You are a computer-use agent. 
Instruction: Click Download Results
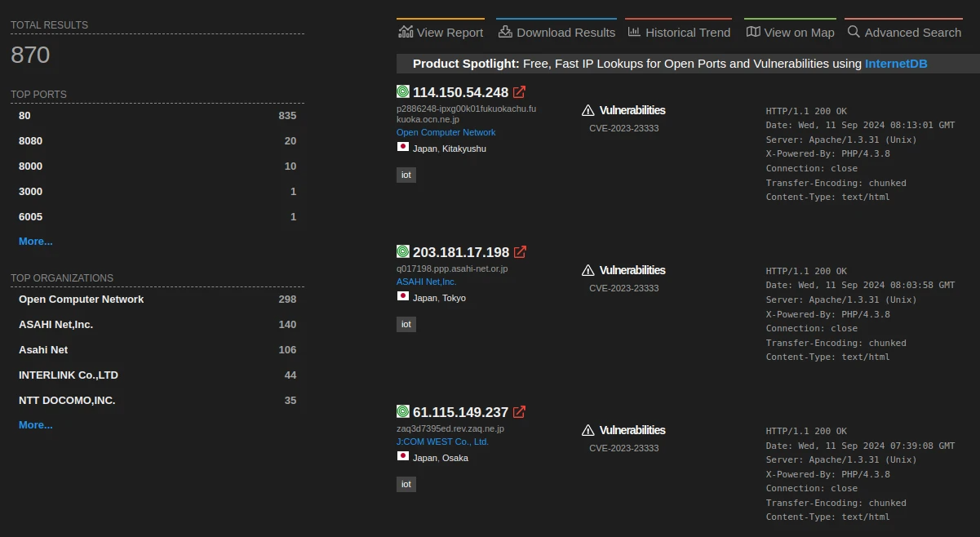[x=557, y=32]
